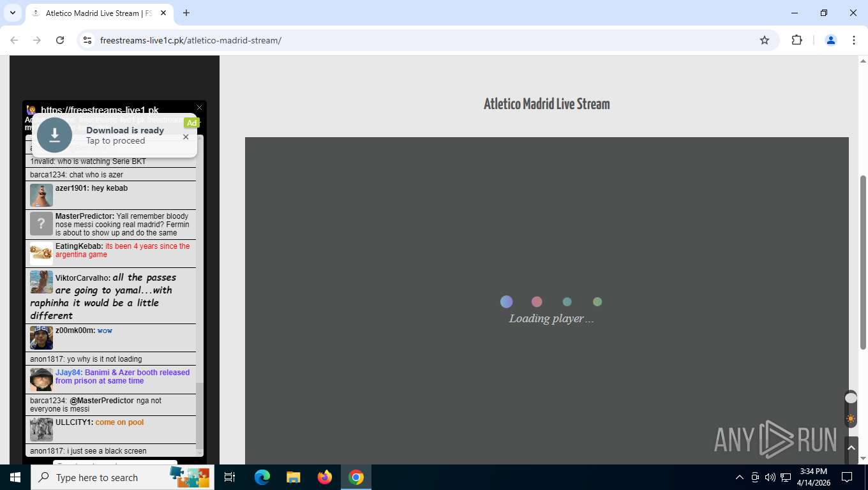Click the page scrollbar down arrow
Screen dimensions: 868x490
point(863,459)
